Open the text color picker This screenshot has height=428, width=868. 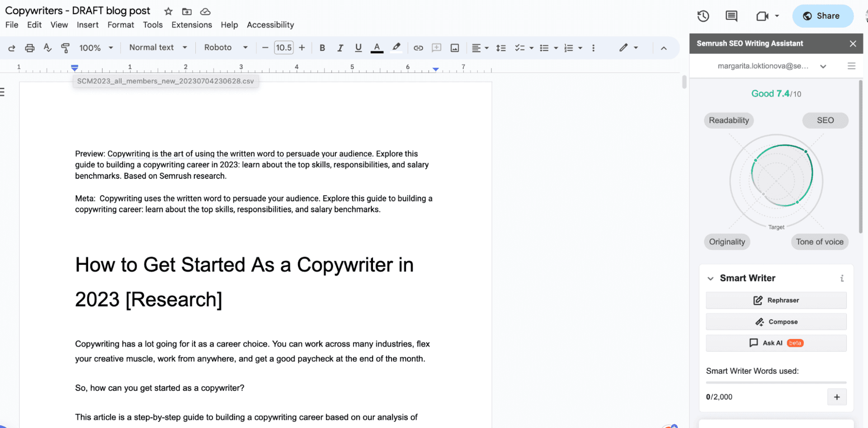[x=377, y=48]
